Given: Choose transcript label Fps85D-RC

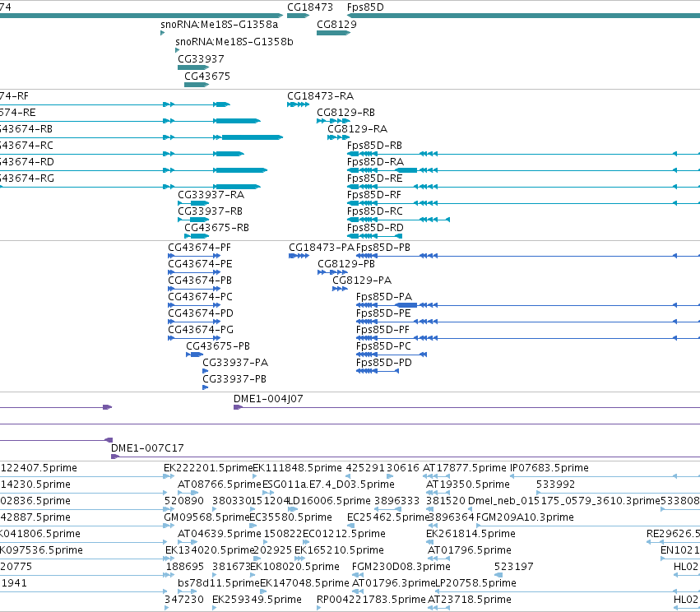Looking at the screenshot, I should (x=374, y=211).
